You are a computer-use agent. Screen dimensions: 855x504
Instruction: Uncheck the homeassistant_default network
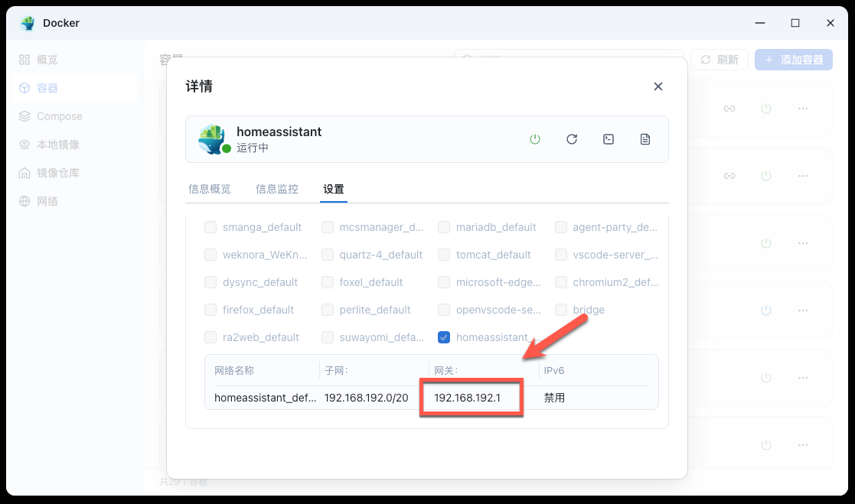point(444,337)
